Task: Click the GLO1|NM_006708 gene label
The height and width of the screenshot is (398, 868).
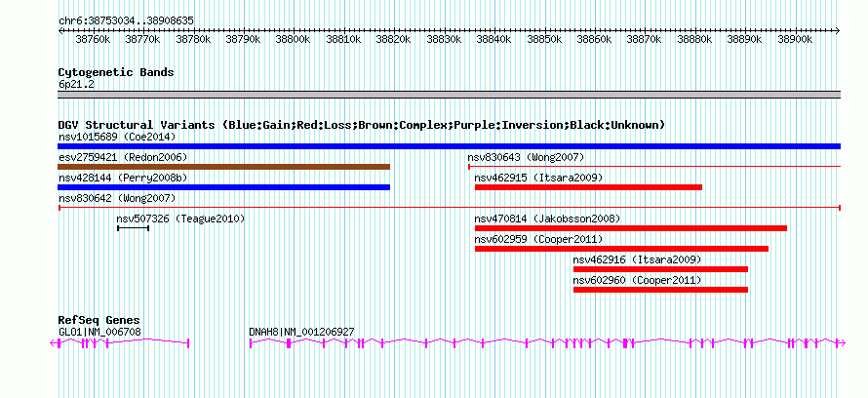Action: point(99,332)
